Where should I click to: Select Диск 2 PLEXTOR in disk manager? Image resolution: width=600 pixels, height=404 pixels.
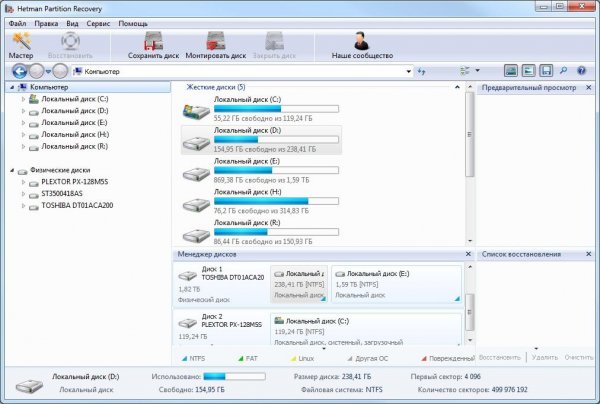(222, 327)
